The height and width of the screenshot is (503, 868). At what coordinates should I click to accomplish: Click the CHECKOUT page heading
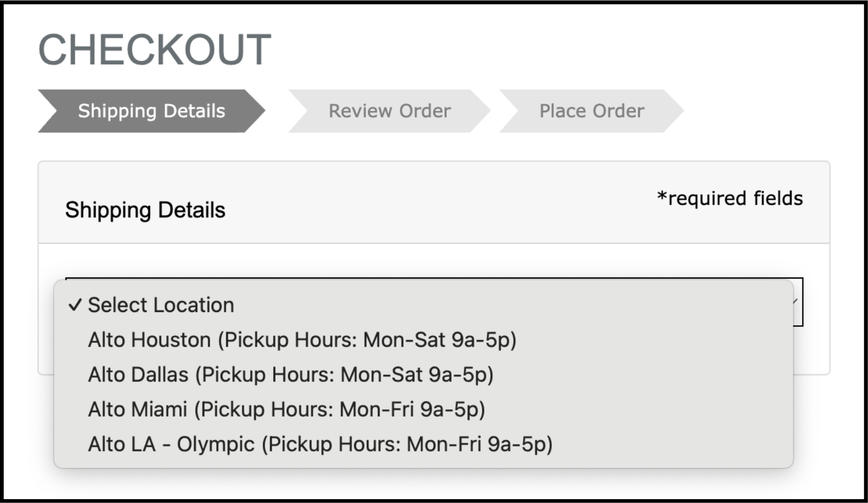click(155, 50)
